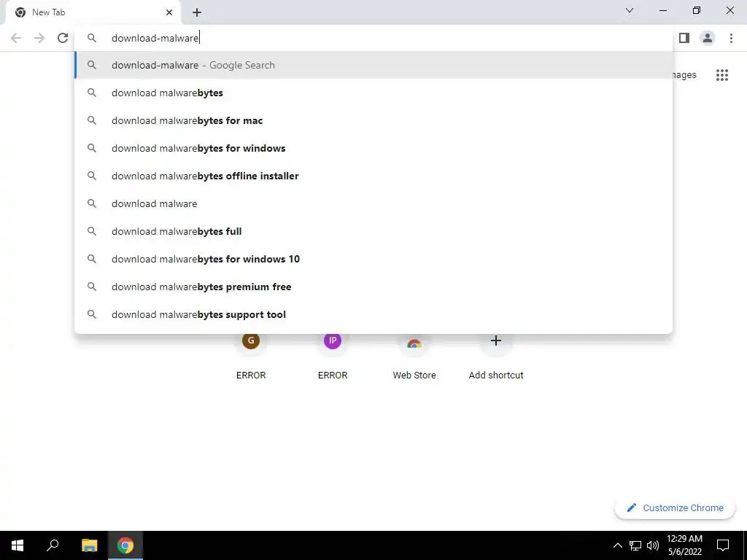Expand the tab search chevron
This screenshot has height=560, width=747.
tap(630, 10)
